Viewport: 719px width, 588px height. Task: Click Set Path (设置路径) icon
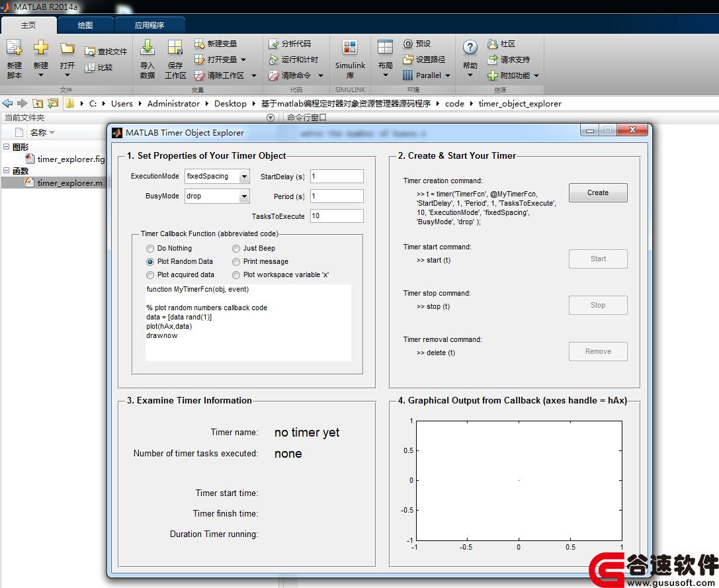click(407, 60)
